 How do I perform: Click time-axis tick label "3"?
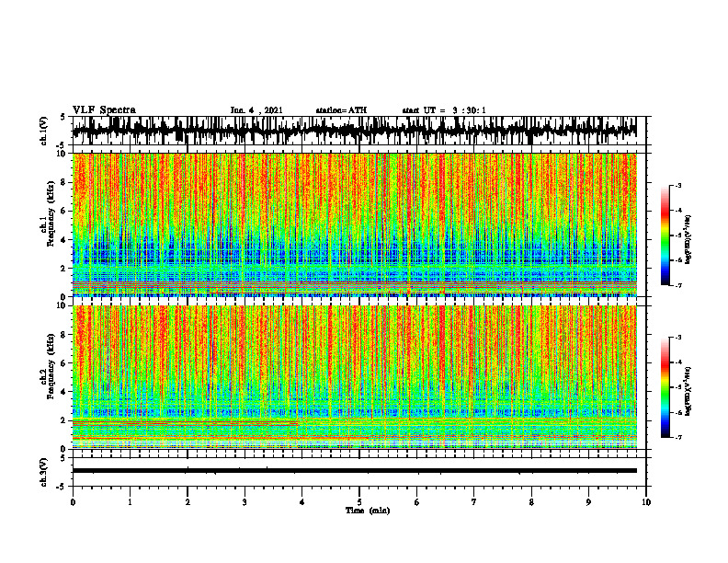pos(245,502)
